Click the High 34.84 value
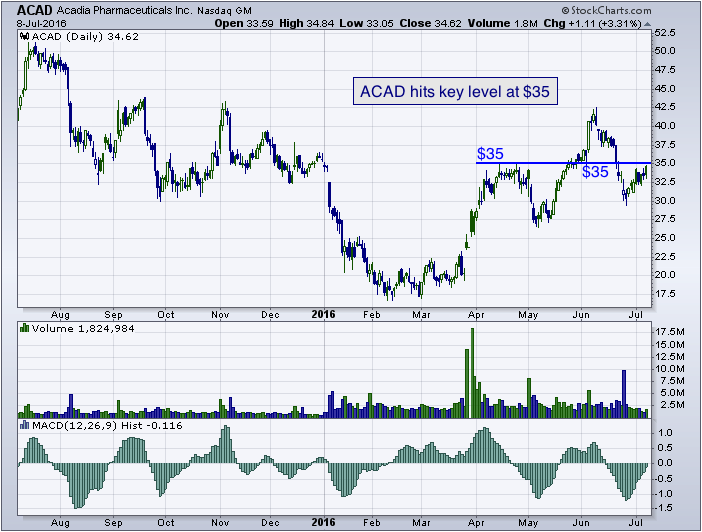 pos(307,23)
